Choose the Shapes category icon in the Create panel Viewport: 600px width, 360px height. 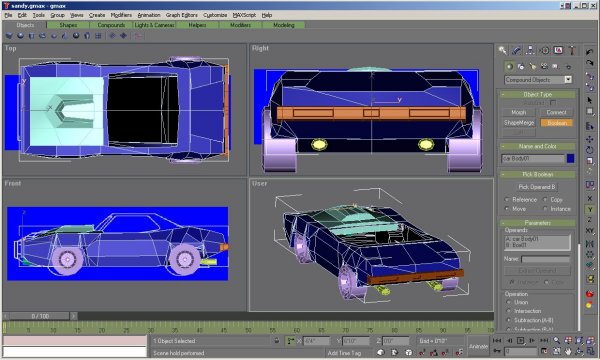click(x=521, y=66)
